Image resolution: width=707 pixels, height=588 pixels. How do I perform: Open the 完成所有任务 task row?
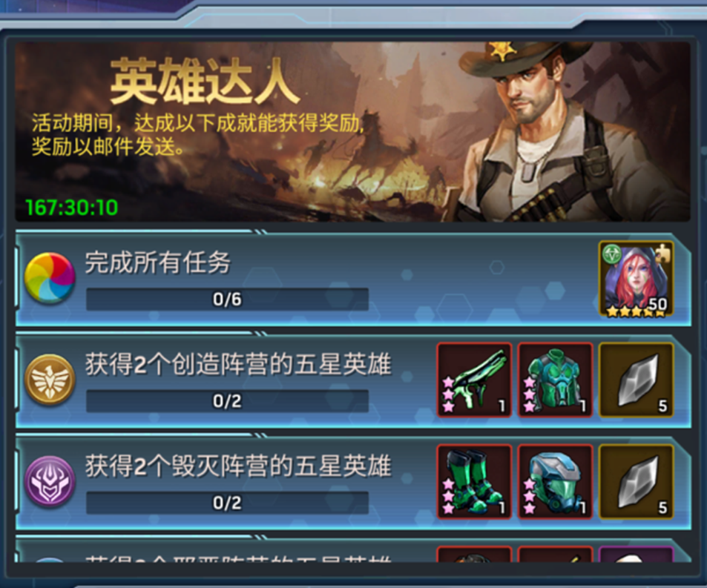[353, 279]
